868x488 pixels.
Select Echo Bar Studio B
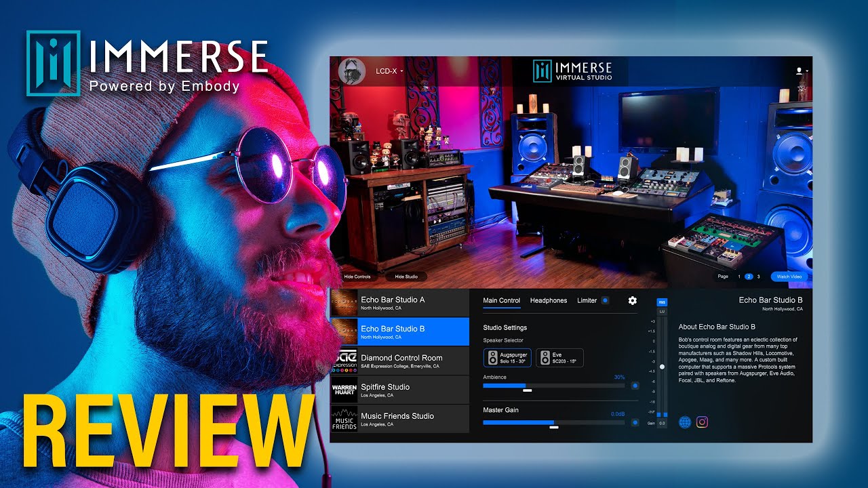pyautogui.click(x=399, y=331)
